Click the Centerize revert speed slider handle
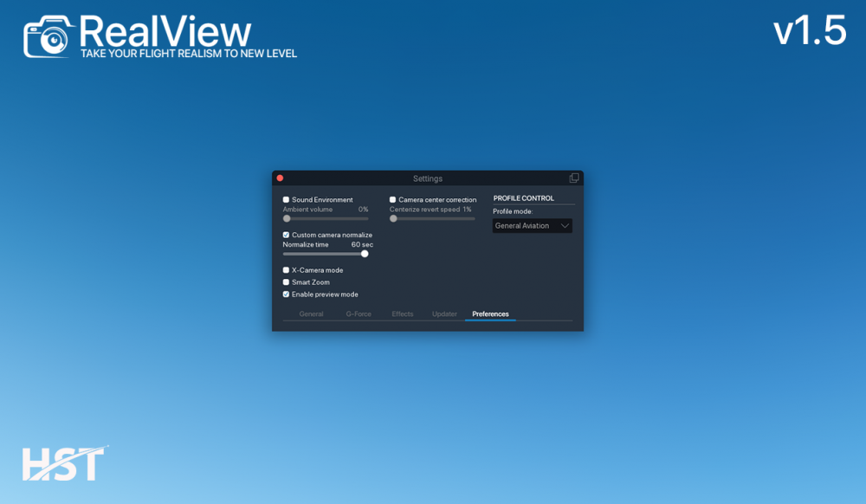 393,218
